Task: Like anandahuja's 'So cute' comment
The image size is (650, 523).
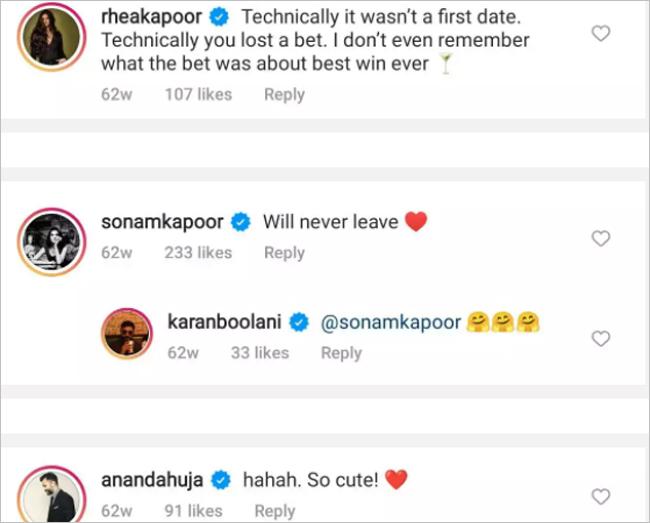Action: [x=600, y=496]
